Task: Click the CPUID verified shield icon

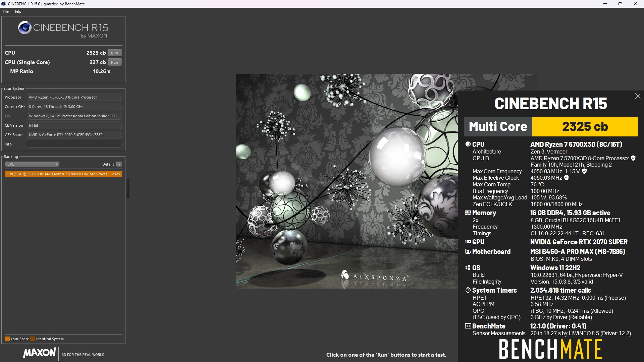Action: [x=633, y=158]
